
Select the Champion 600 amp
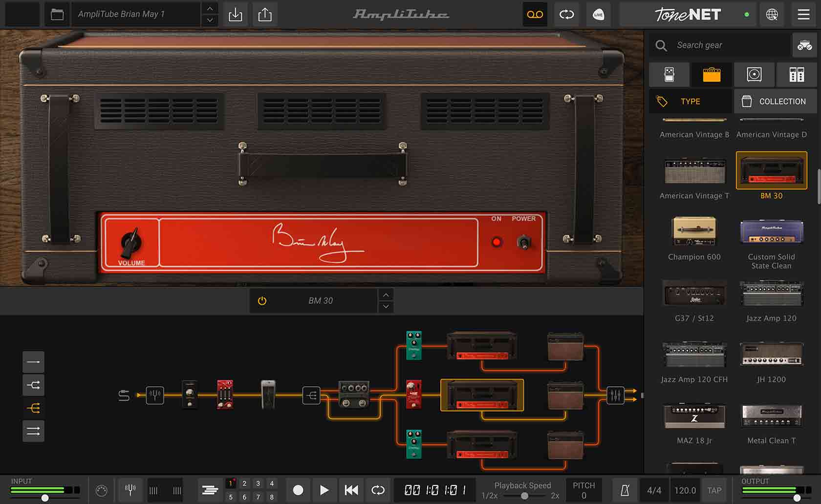694,238
